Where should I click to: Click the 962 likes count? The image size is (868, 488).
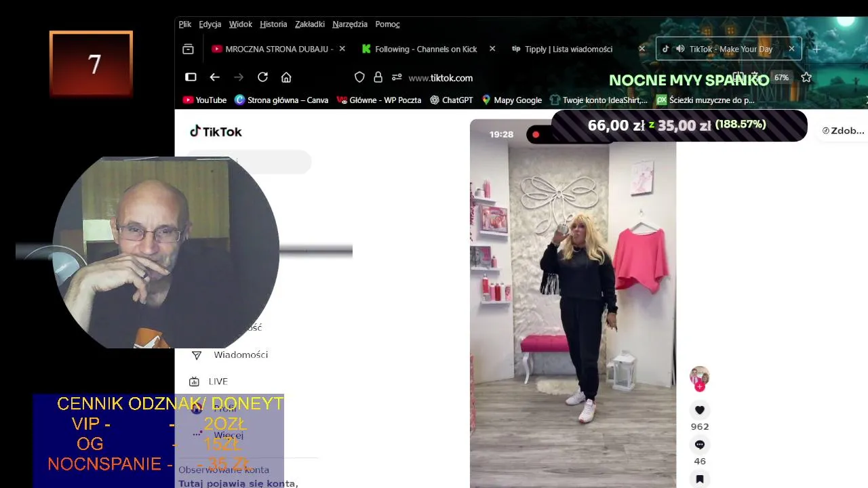[x=700, y=427]
